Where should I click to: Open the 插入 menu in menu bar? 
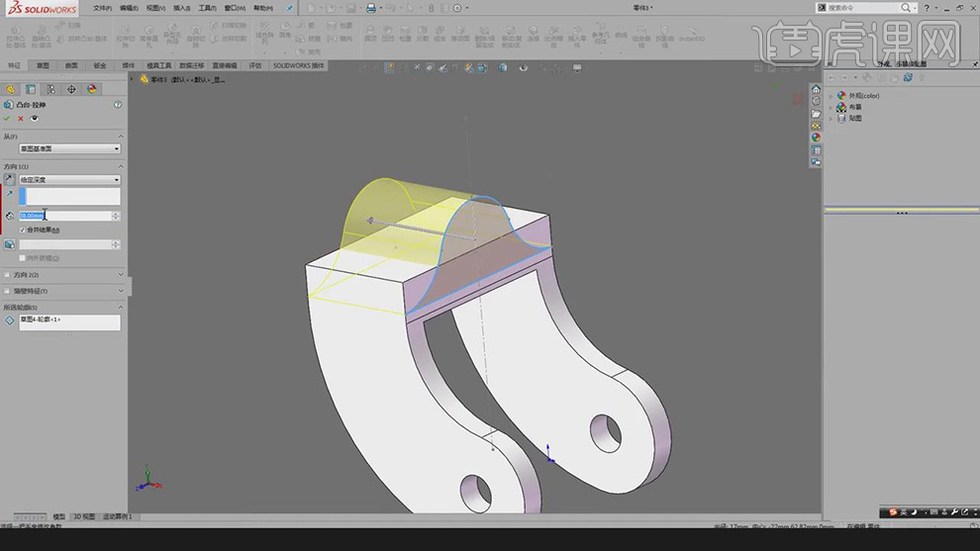(181, 7)
